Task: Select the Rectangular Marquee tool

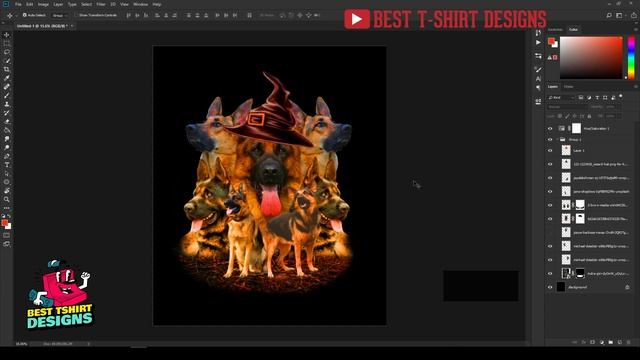Action: (x=7, y=43)
